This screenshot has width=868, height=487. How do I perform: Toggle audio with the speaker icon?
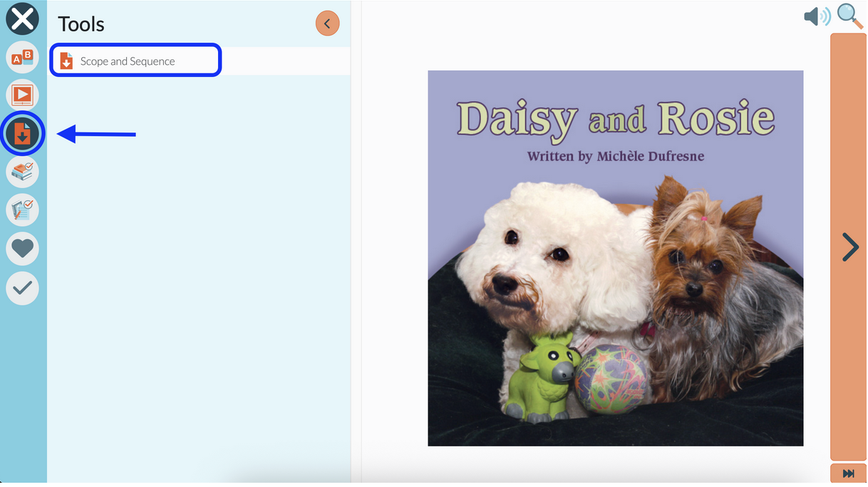[x=817, y=16]
